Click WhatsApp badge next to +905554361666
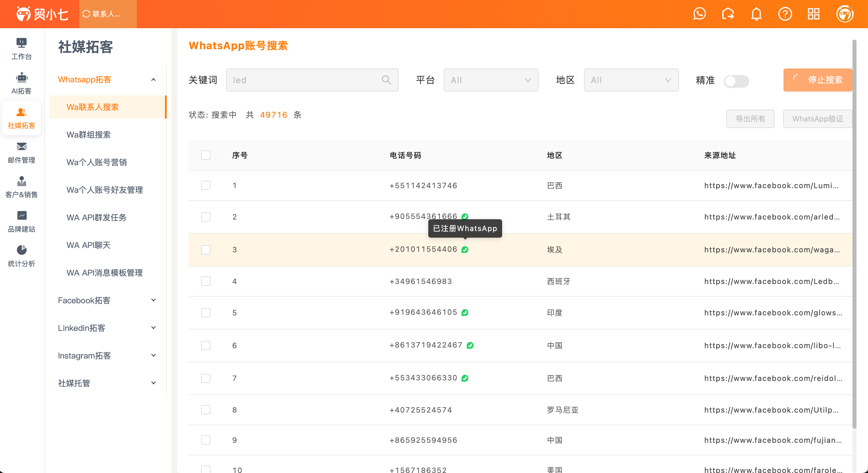This screenshot has height=473, width=868. pyautogui.click(x=465, y=217)
